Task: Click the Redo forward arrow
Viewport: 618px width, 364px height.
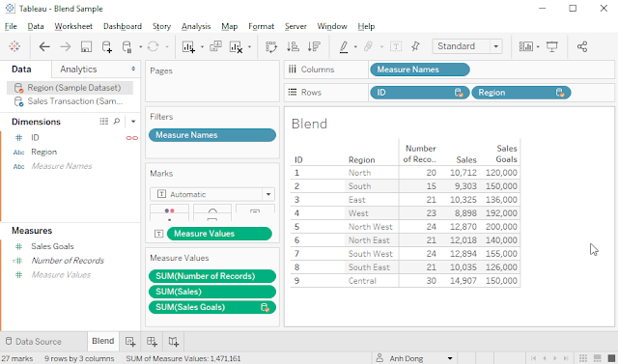Action: pos(66,46)
